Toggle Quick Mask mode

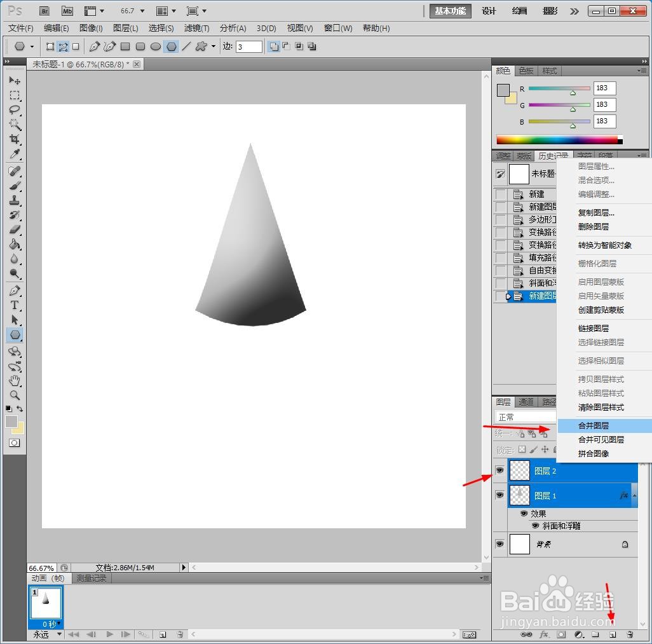point(14,443)
